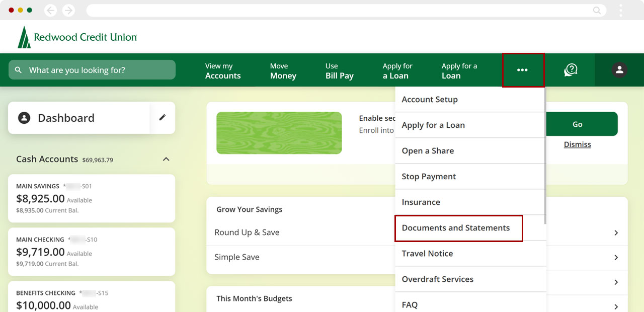Screen dimensions: 644x312
Task: Click the 'Grow Your Savings' heading
Action: pos(249,209)
